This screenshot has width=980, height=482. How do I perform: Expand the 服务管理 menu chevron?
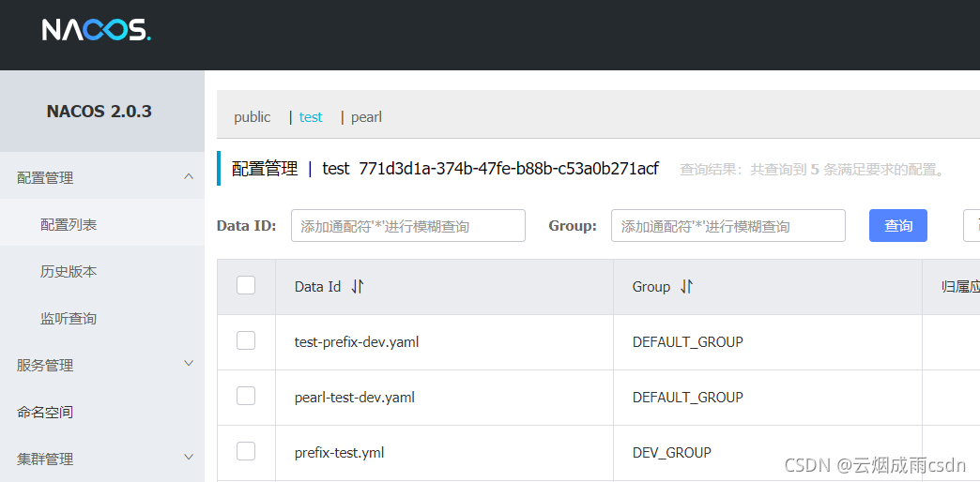[x=189, y=363]
